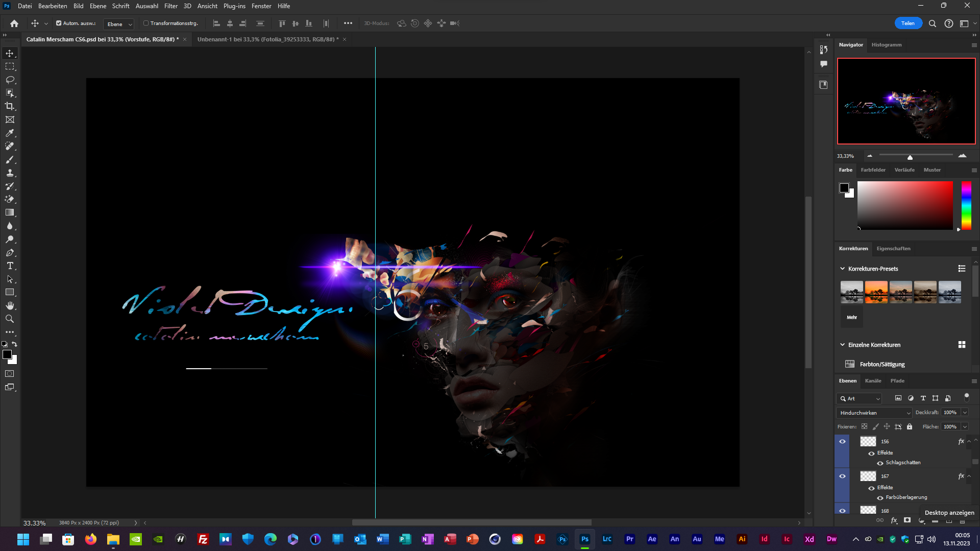Select the Pen tool
Viewport: 980px width, 551px height.
[x=10, y=252]
